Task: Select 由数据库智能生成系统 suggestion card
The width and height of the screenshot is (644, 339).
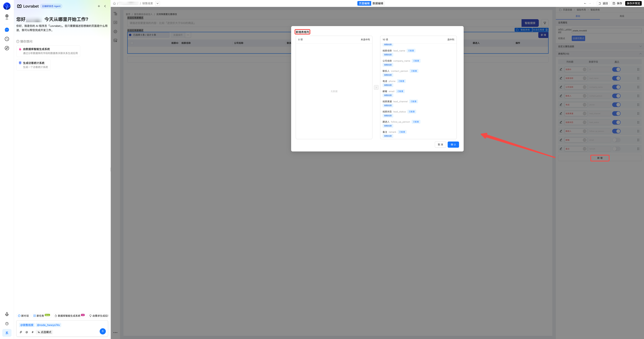Action: [48, 51]
